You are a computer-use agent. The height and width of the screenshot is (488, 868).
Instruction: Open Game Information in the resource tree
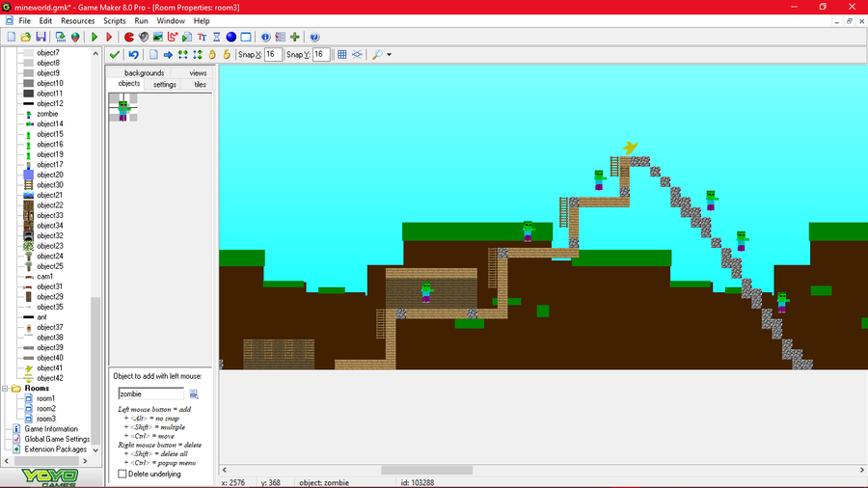coord(51,429)
